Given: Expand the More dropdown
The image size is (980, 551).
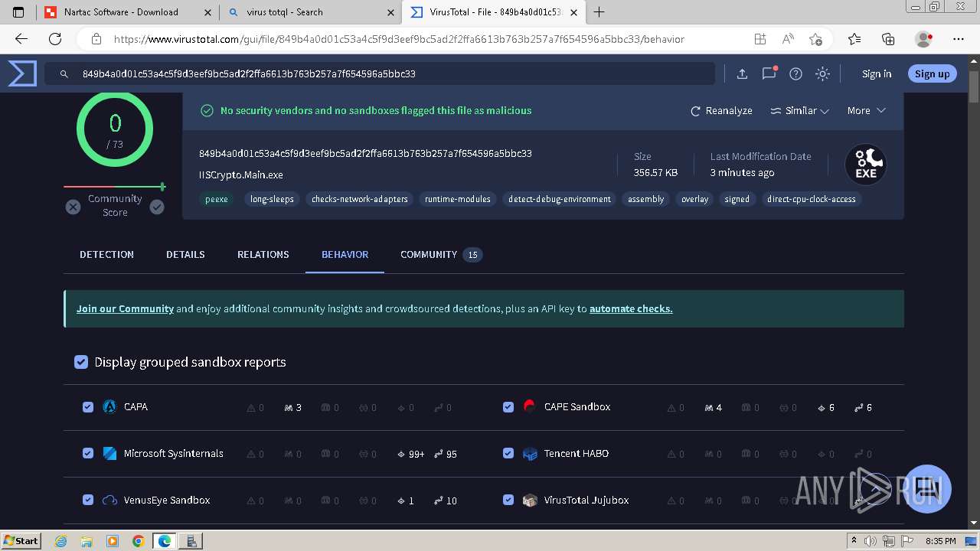Looking at the screenshot, I should click(x=866, y=111).
